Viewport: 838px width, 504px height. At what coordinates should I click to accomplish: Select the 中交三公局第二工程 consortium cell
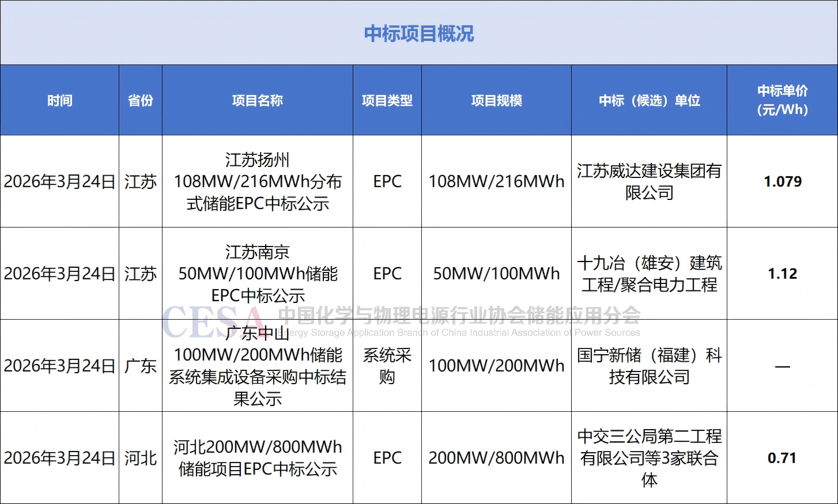(x=649, y=458)
